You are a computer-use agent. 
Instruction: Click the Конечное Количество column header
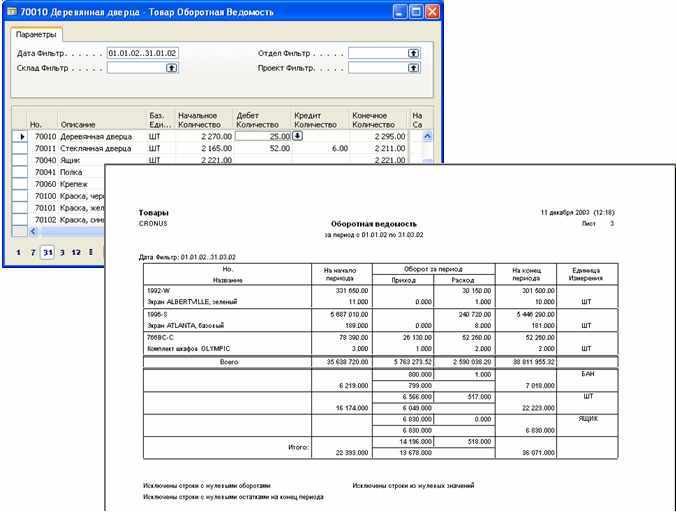(378, 120)
